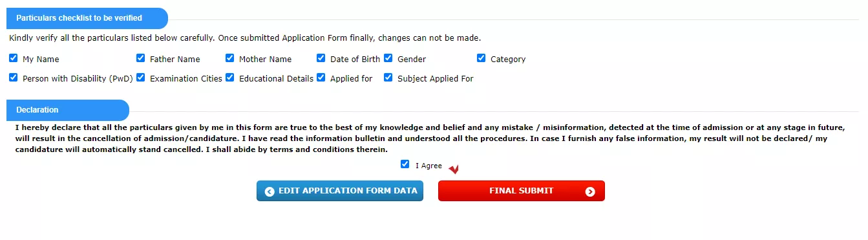
Task: Toggle the Mother Name checkbox
Action: pos(229,58)
